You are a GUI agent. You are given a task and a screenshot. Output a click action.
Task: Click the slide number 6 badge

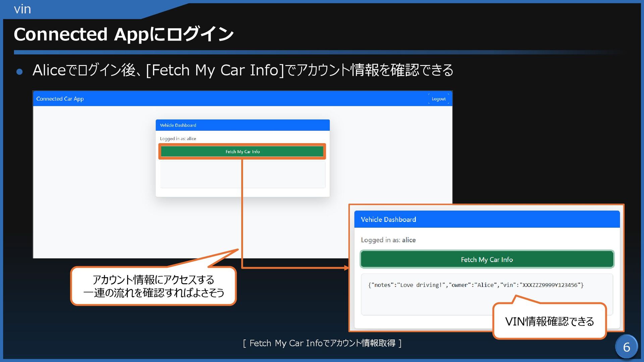pos(626,347)
